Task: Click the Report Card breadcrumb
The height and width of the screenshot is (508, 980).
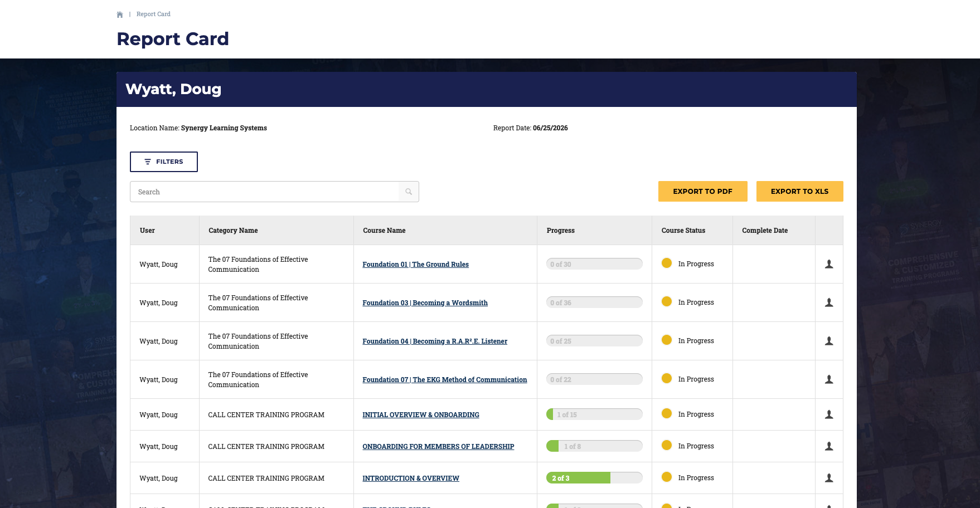Action: pos(153,14)
